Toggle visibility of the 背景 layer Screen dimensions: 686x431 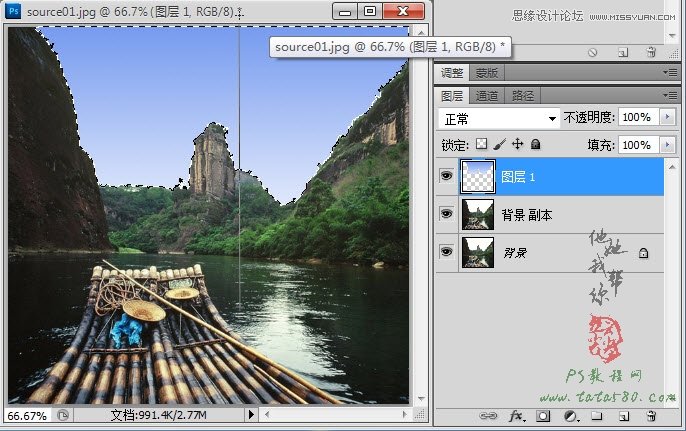pos(446,252)
